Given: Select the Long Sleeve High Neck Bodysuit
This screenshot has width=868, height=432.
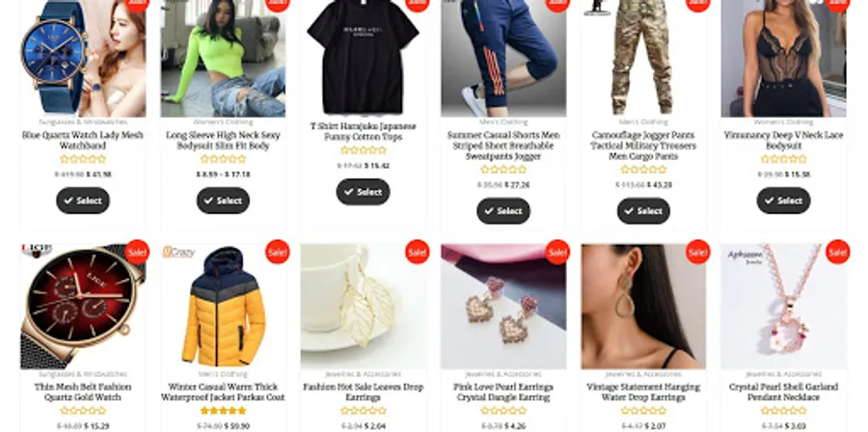Looking at the screenshot, I should (x=223, y=201).
